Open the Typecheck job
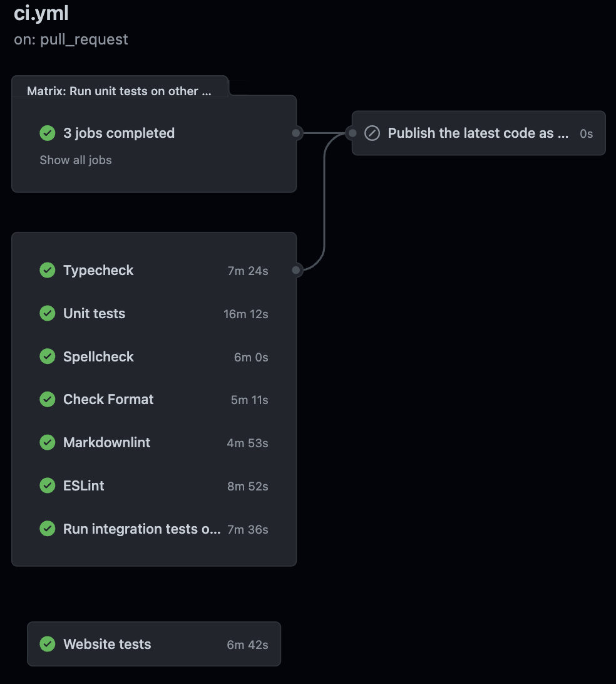The image size is (616, 684). [98, 270]
